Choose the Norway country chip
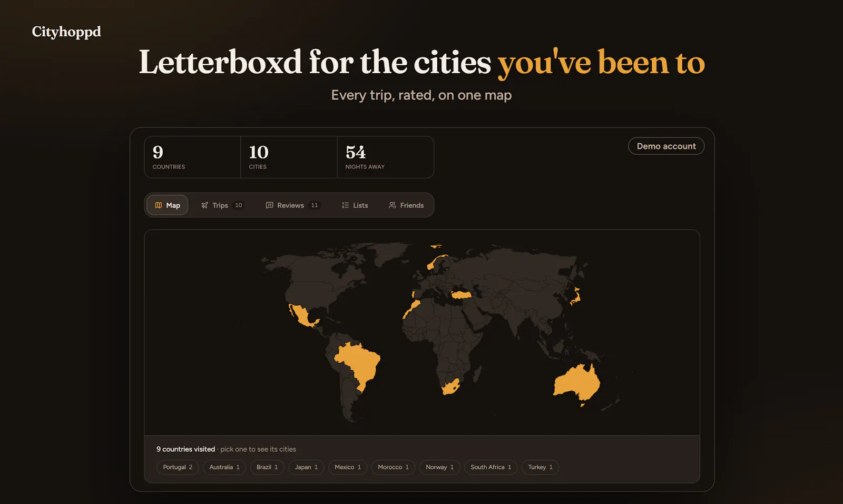Viewport: 843px width, 504px height. tap(440, 467)
